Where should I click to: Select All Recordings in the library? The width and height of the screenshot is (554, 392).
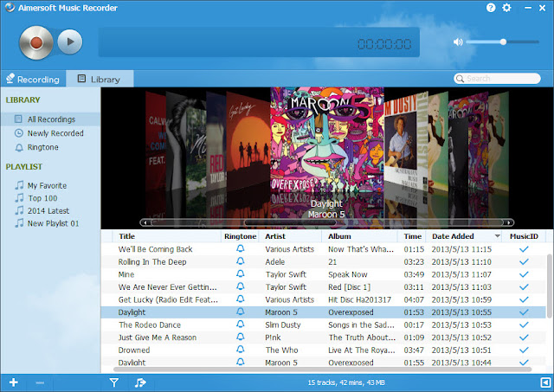50,119
